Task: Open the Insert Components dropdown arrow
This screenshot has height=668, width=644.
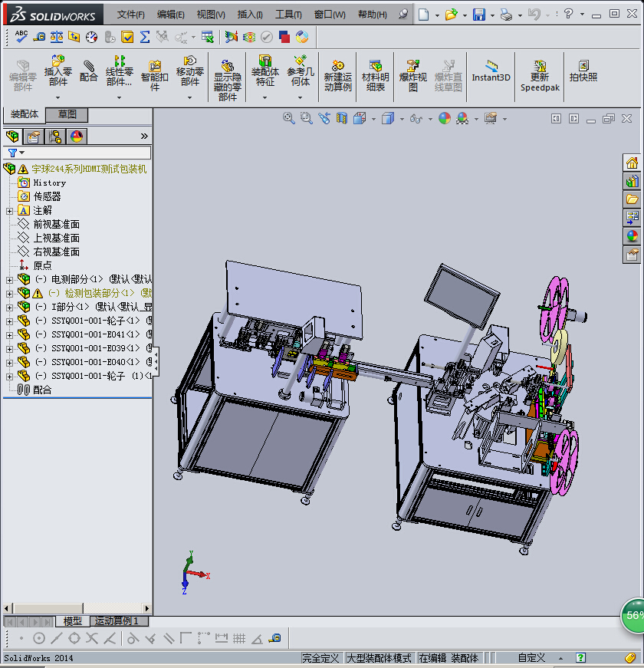Action: (58, 97)
